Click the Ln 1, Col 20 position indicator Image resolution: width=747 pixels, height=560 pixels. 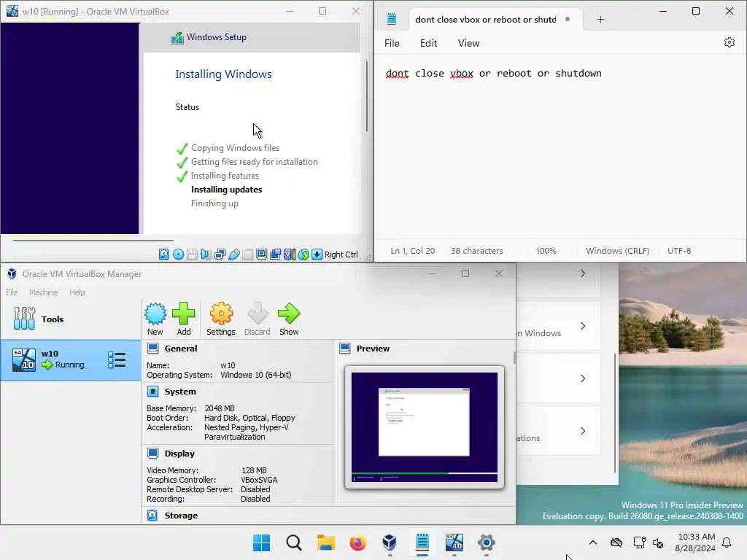[413, 251]
